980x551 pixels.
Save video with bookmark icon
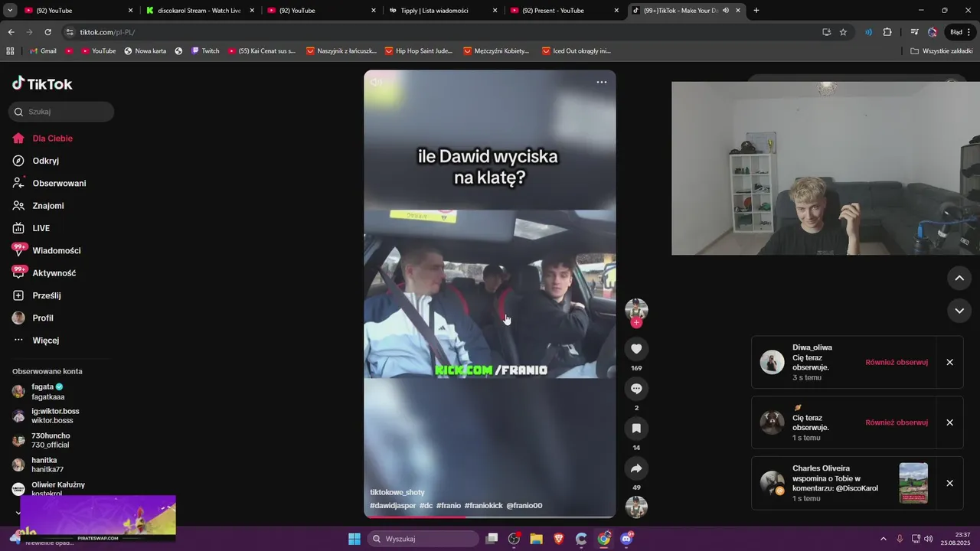(x=636, y=429)
